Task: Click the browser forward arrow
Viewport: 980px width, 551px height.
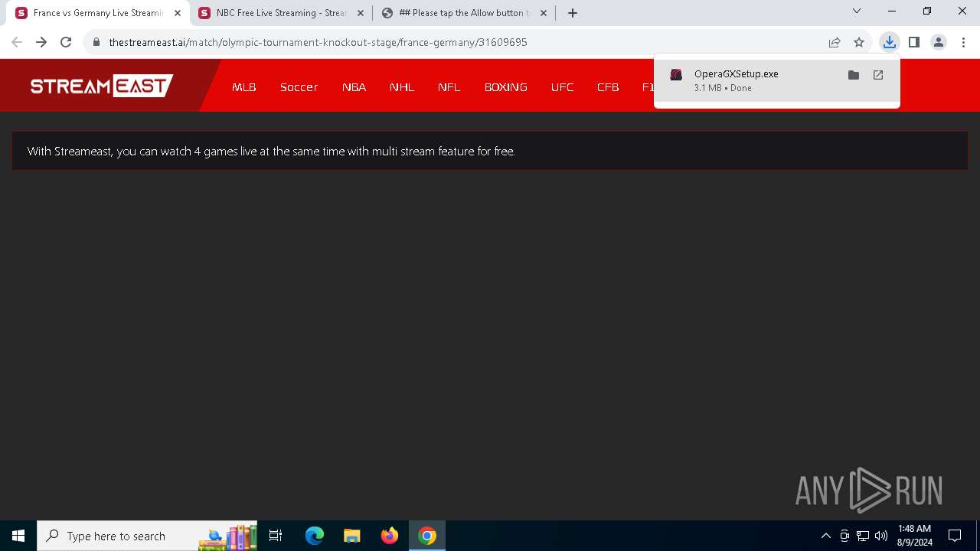Action: coord(41,42)
